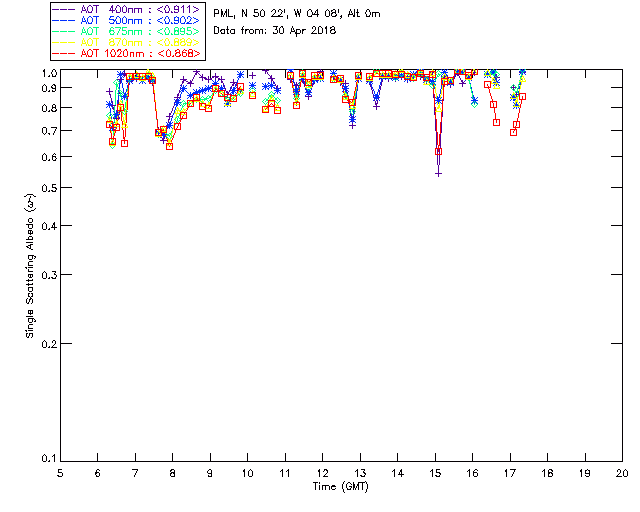Click the y-axis tick label '0.2'
This screenshot has width=640, height=512.
pos(49,344)
